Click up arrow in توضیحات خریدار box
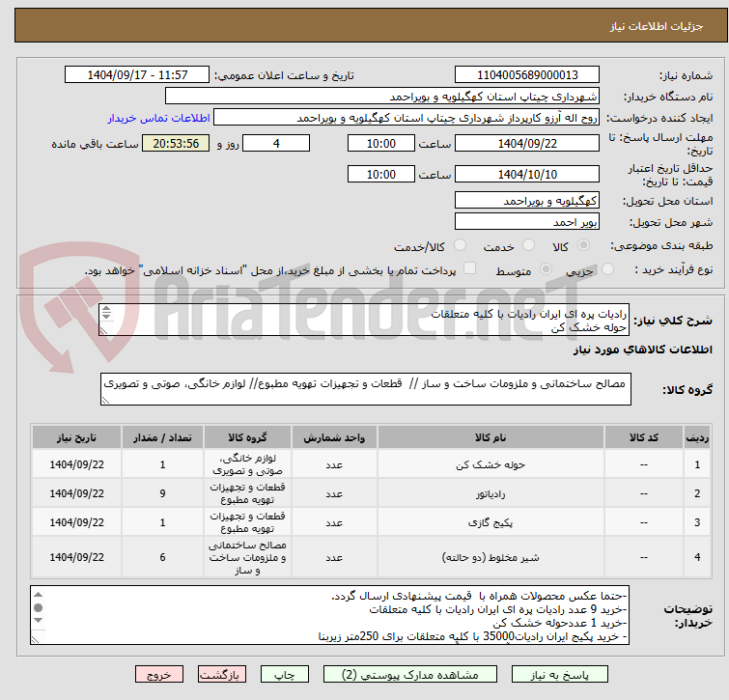The image size is (729, 700). pos(38,595)
